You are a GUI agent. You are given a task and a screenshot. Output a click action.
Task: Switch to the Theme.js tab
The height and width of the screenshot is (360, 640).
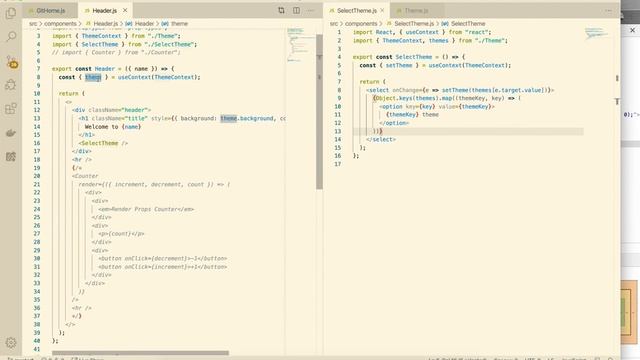416,10
